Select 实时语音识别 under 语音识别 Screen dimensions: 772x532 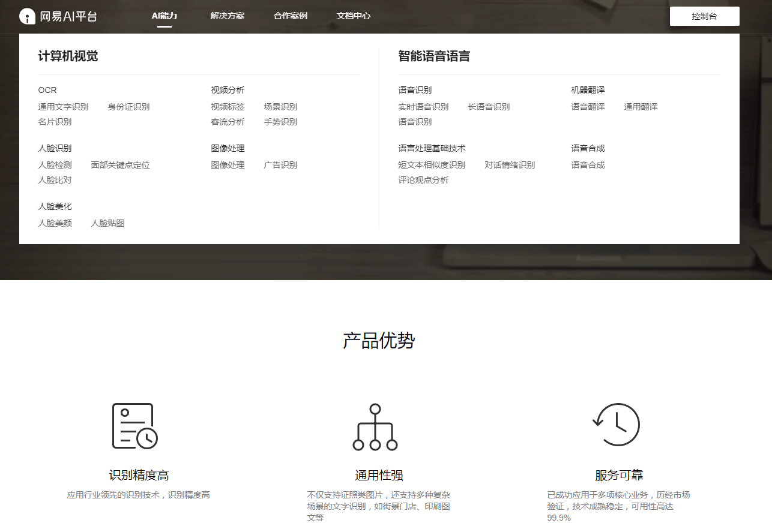(423, 106)
